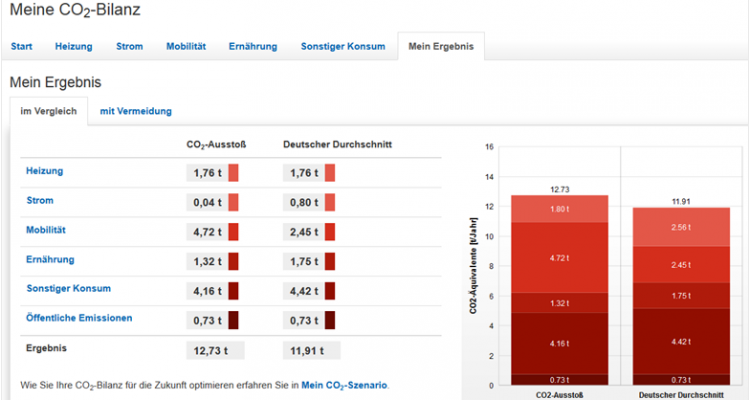
Task: Switch to the Heizung tab
Action: 76,46
